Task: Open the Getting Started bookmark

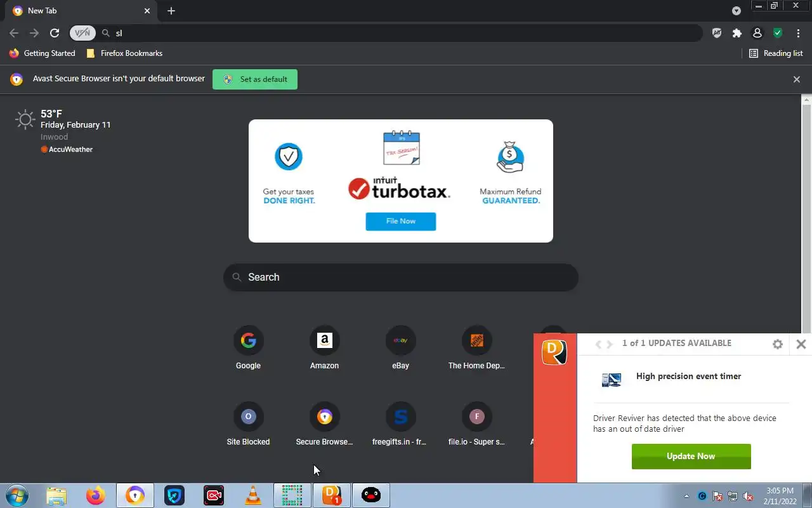Action: pos(43,53)
